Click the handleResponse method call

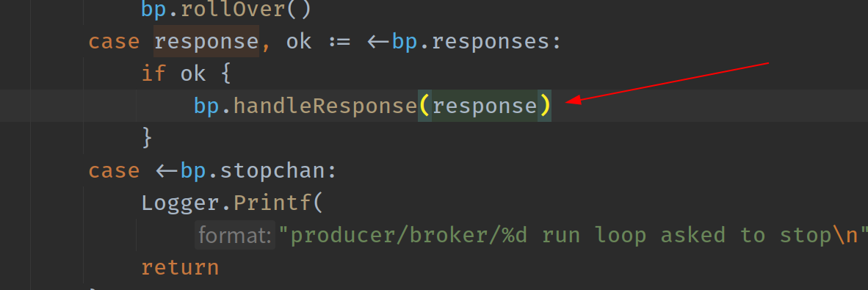[x=325, y=105]
